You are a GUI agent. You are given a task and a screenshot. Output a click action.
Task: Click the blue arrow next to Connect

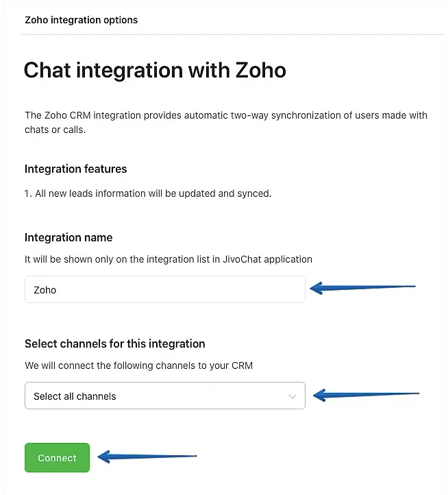(147, 457)
